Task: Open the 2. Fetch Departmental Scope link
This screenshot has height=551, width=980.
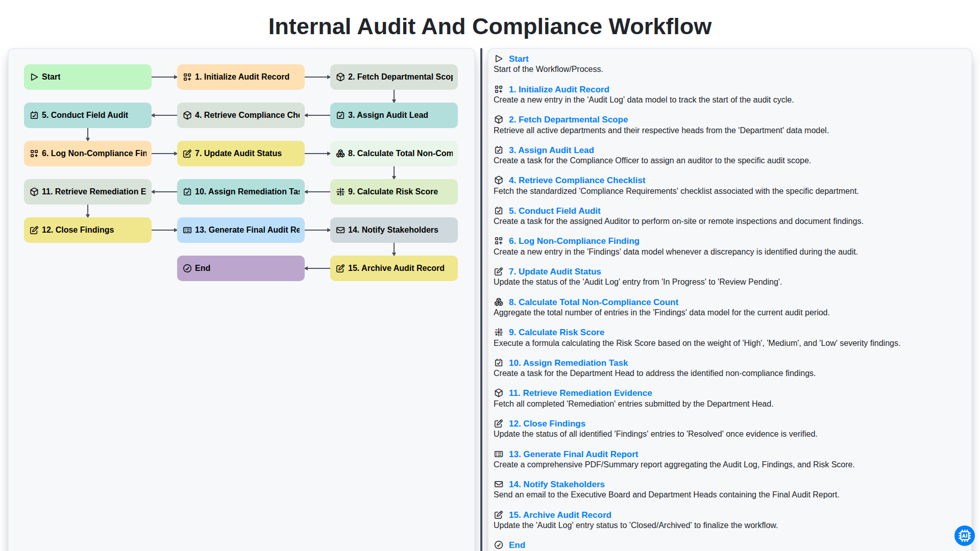Action: [x=568, y=119]
